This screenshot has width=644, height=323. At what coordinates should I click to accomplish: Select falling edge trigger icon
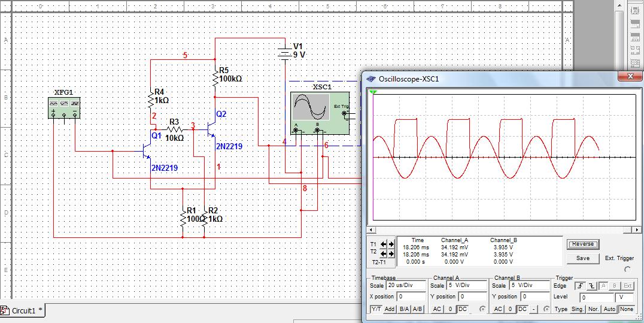tap(591, 286)
